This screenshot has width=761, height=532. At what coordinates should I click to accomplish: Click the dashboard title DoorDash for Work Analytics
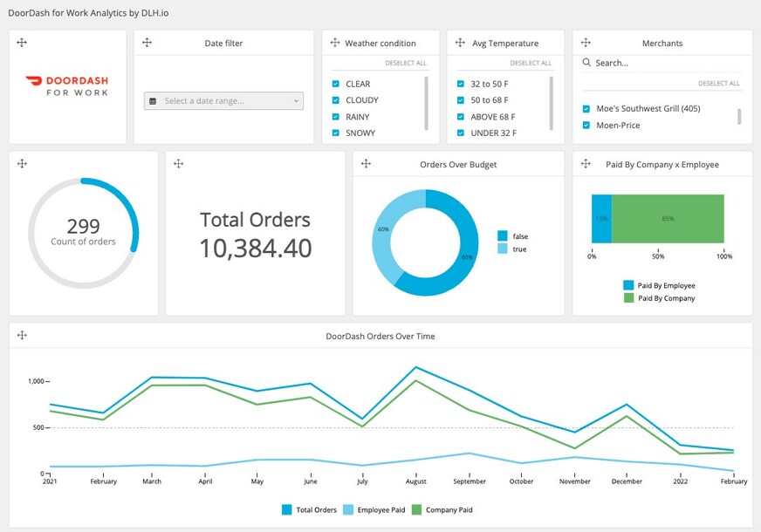pos(88,13)
